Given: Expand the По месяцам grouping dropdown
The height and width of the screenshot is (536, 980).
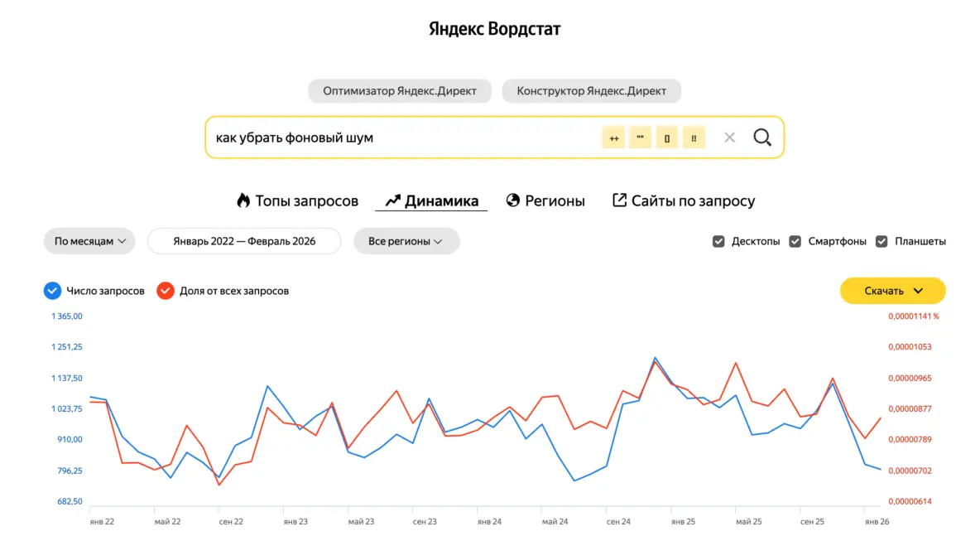Looking at the screenshot, I should pos(89,241).
